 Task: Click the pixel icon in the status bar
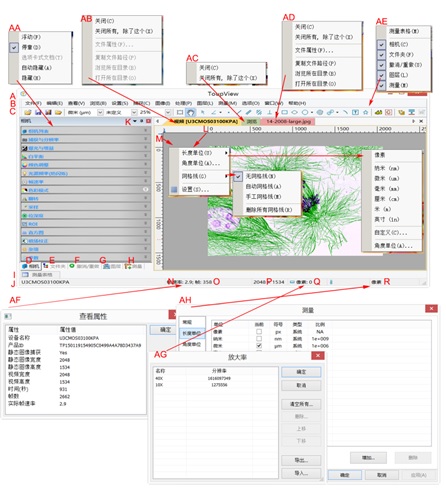(x=292, y=282)
